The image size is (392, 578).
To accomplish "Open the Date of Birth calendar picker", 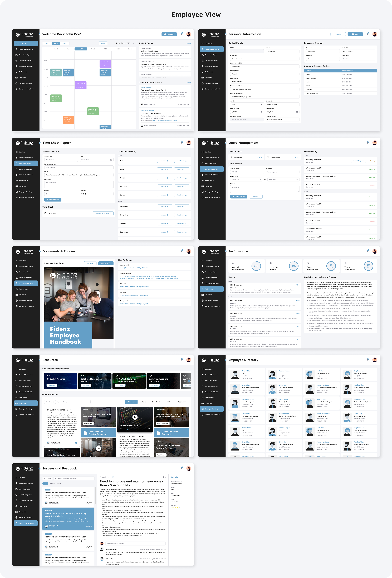I will tap(261, 112).
